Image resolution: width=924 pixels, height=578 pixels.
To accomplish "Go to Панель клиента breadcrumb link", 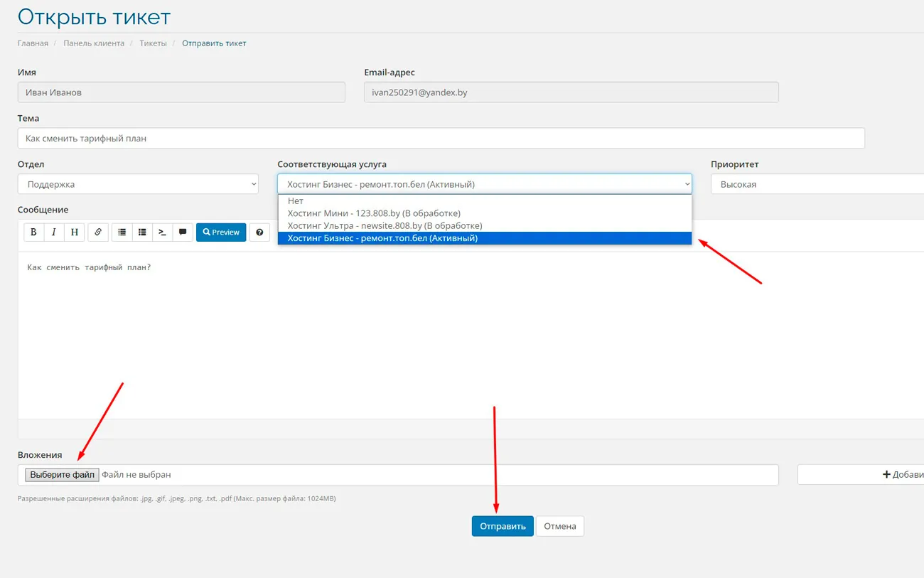I will 94,43.
